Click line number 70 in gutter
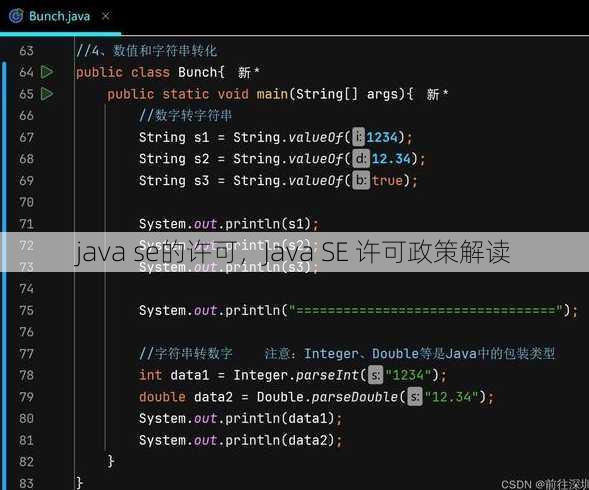Image resolution: width=589 pixels, height=490 pixels. click(x=26, y=202)
